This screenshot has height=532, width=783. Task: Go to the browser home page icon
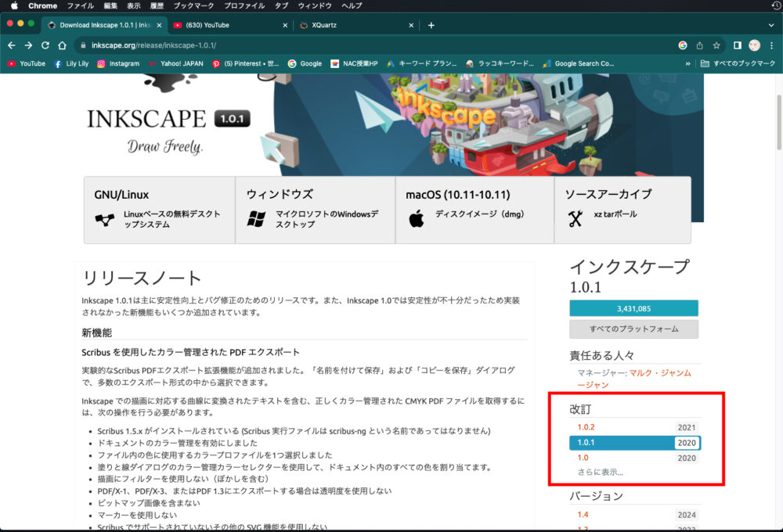(62, 45)
